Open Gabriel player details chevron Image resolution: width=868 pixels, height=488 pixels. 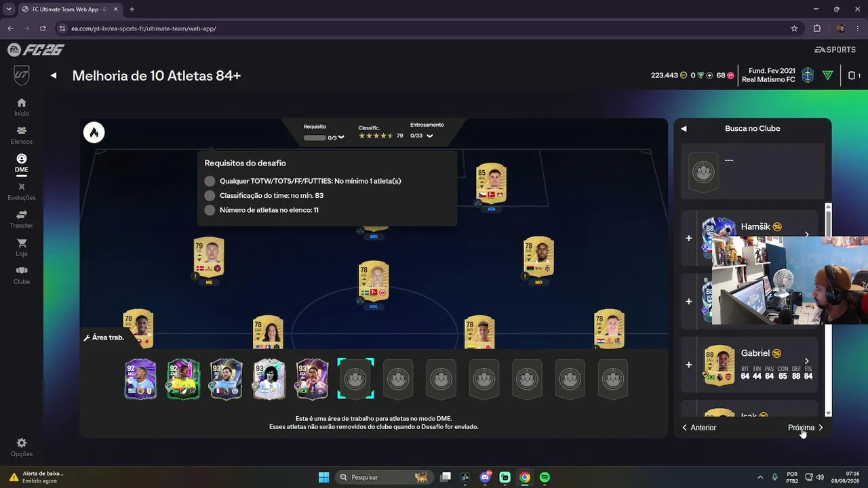[806, 361]
